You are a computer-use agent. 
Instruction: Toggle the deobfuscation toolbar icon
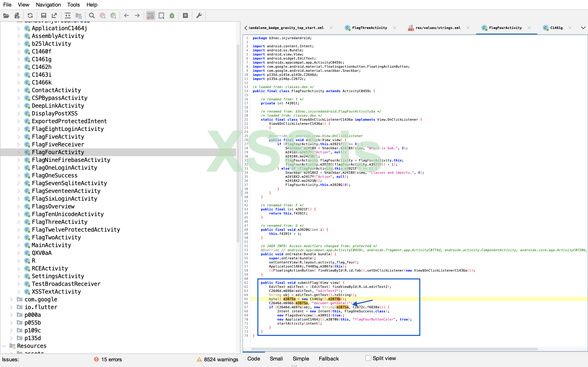151,16
